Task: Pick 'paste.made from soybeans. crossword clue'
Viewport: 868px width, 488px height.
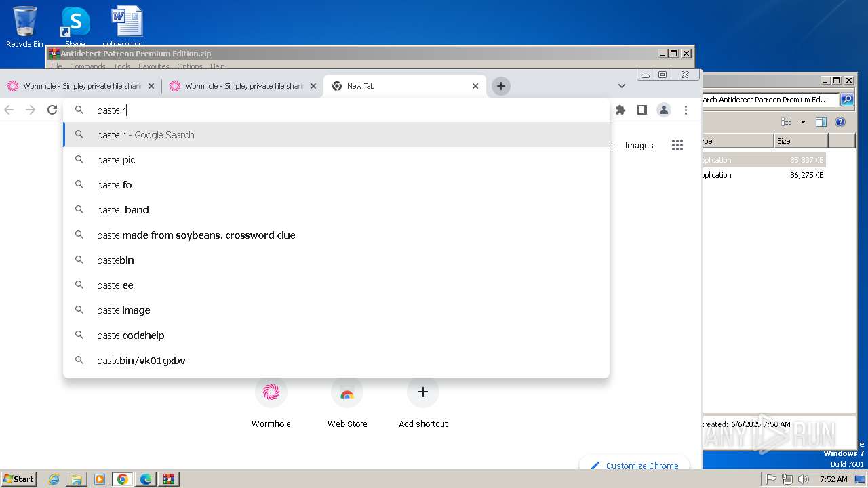Action: (x=336, y=235)
